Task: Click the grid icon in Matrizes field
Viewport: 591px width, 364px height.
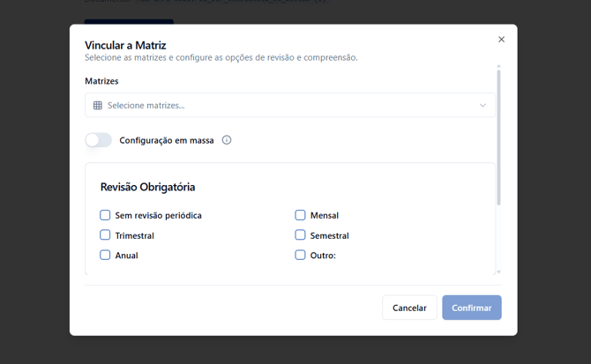Action: pyautogui.click(x=98, y=106)
